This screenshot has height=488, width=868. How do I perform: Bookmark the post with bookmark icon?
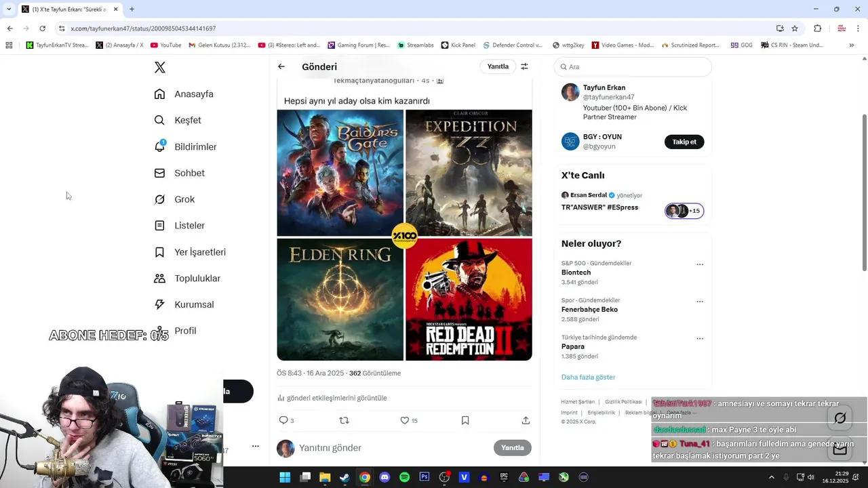[x=465, y=420]
